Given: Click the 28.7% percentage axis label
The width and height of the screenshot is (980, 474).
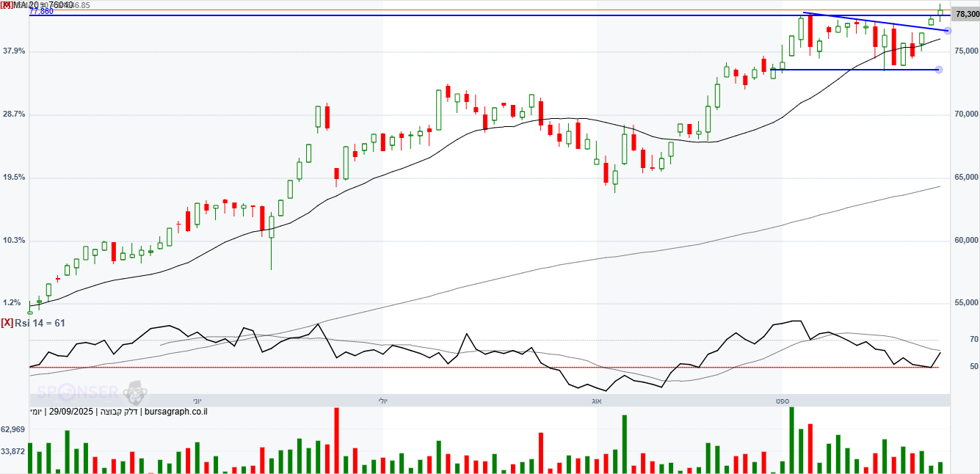Looking at the screenshot, I should 14,114.
